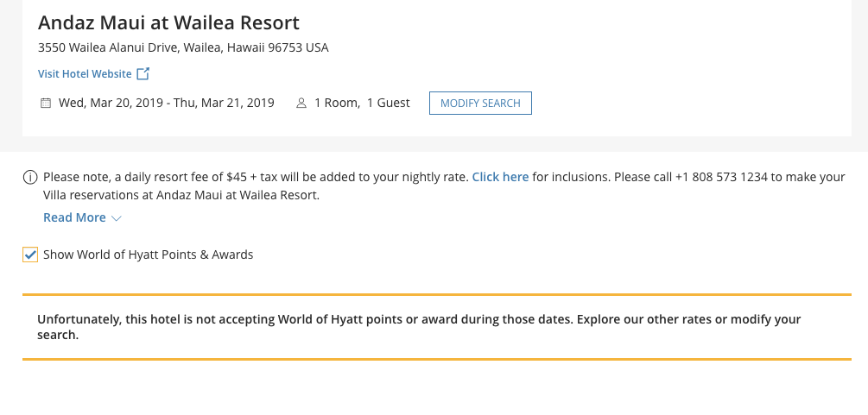This screenshot has width=868, height=415.
Task: Click the chevron arrow next to Read More
Action: point(117,218)
